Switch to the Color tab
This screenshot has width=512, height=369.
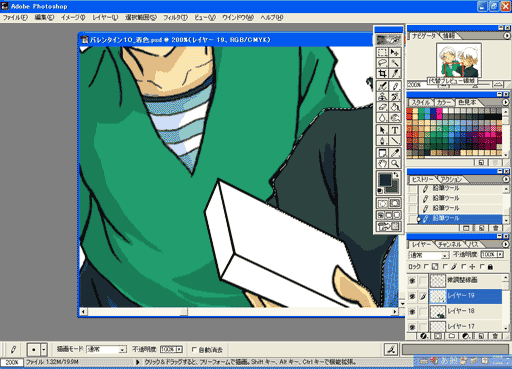tap(444, 103)
